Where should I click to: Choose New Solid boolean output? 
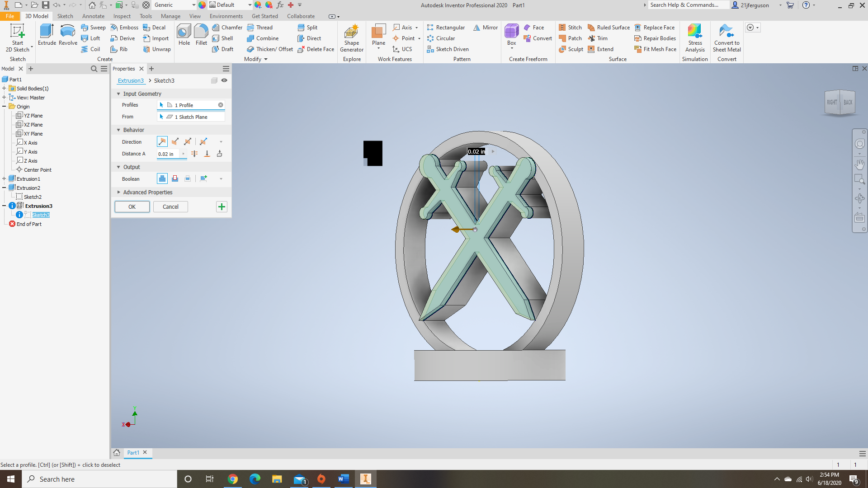click(x=203, y=179)
